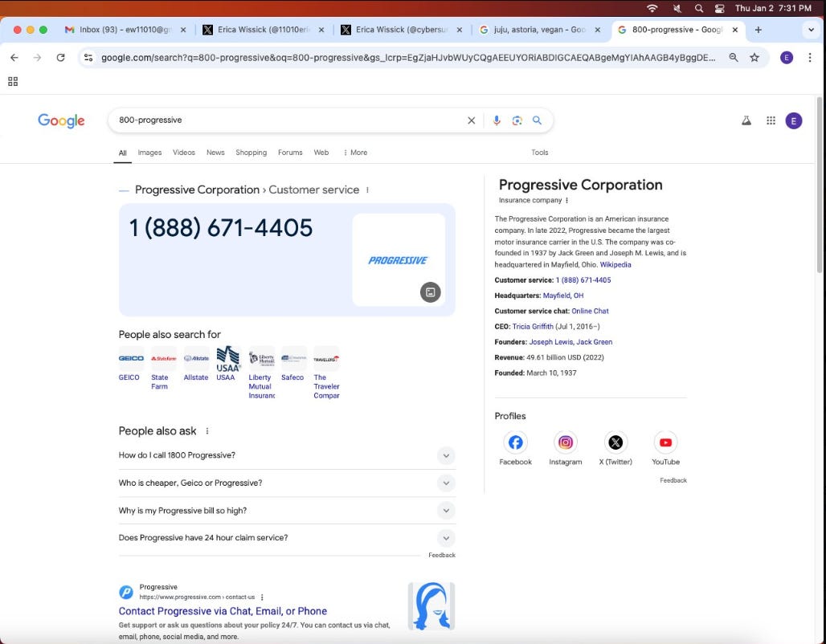Close the 800-progressive browser tab
This screenshot has width=826, height=644.
(735, 30)
